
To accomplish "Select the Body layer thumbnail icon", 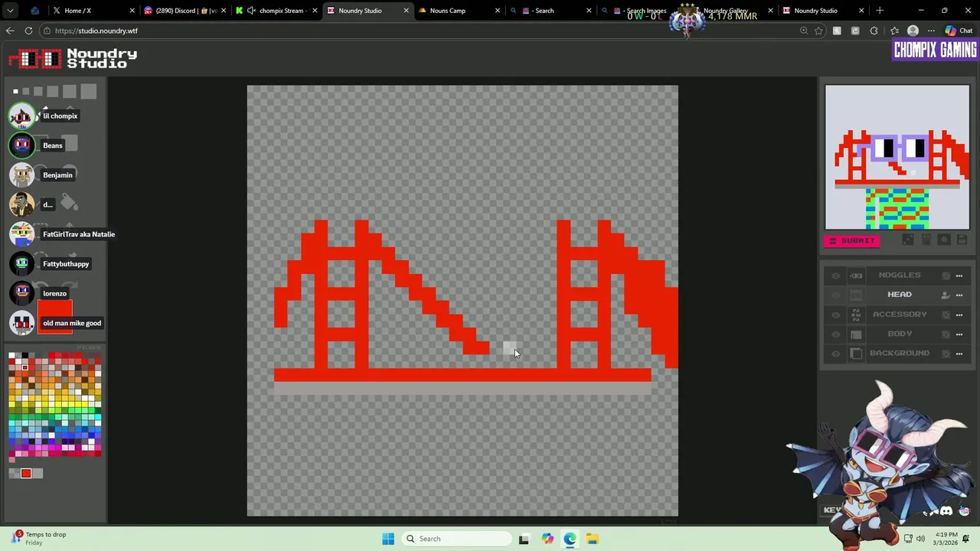I will click(856, 334).
